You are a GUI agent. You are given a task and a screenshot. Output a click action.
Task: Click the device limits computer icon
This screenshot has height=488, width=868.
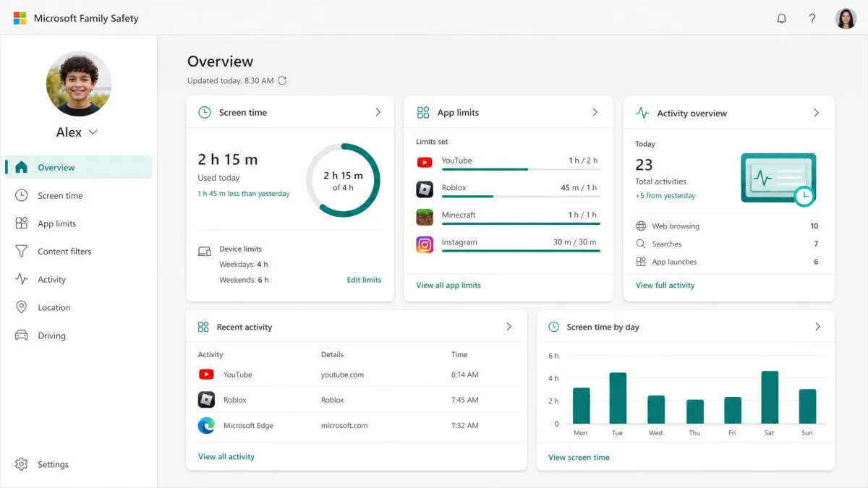pyautogui.click(x=205, y=252)
